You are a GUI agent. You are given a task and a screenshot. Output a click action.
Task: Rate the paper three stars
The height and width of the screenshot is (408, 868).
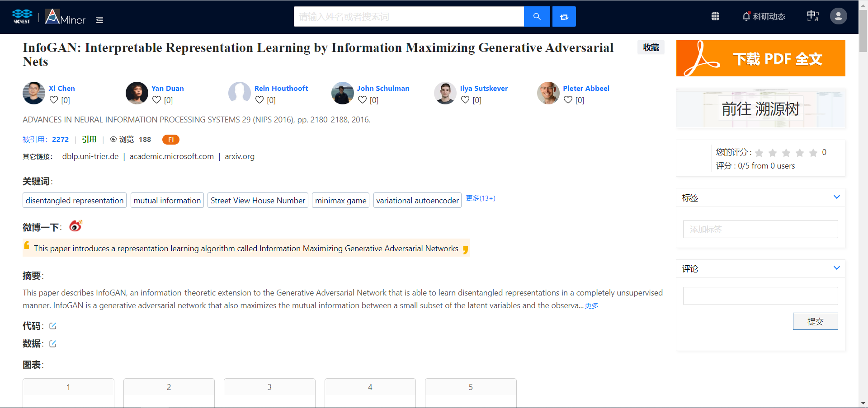[x=786, y=153]
